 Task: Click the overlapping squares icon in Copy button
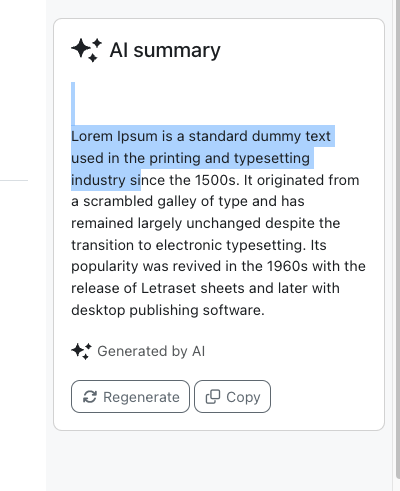pyautogui.click(x=213, y=397)
